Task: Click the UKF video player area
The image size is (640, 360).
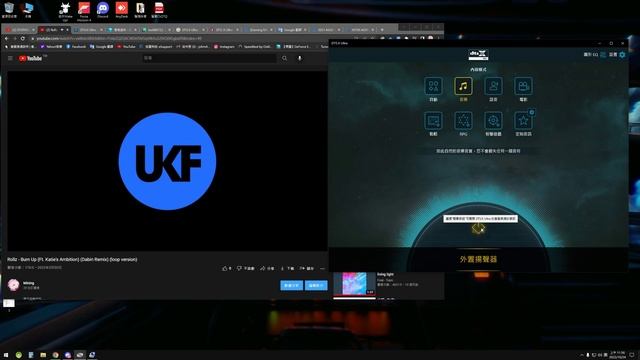Action: pyautogui.click(x=167, y=161)
